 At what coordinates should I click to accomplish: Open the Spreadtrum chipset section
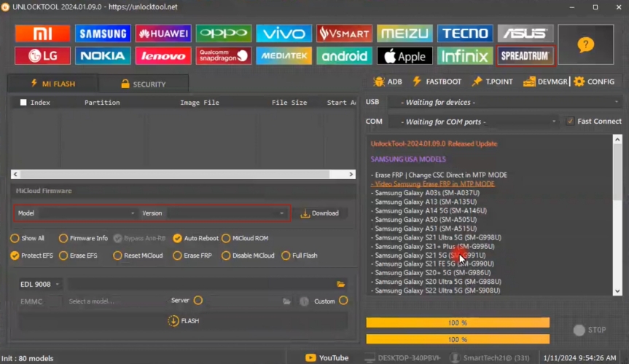click(x=526, y=56)
